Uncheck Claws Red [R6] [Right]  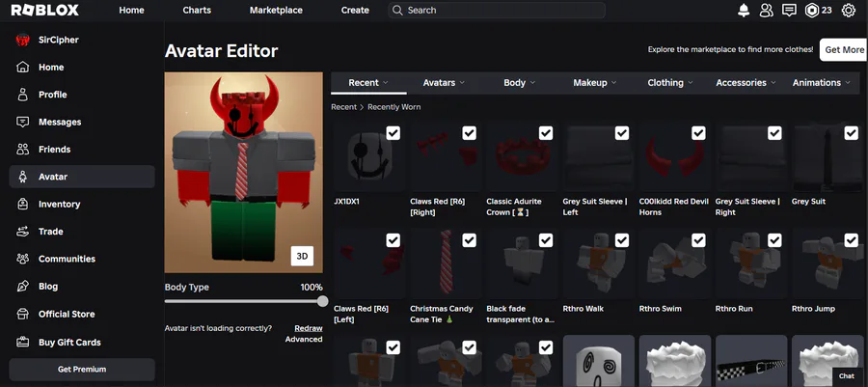pos(469,133)
